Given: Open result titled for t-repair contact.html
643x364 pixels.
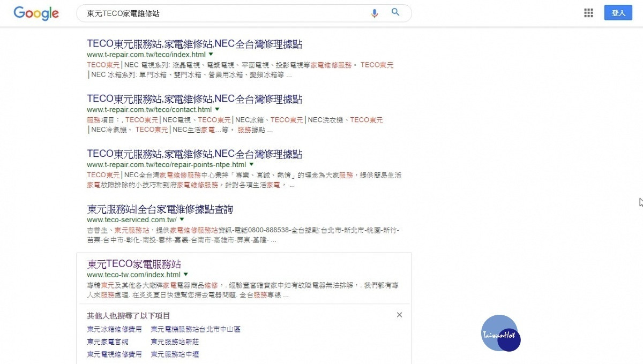Looking at the screenshot, I should click(x=195, y=99).
